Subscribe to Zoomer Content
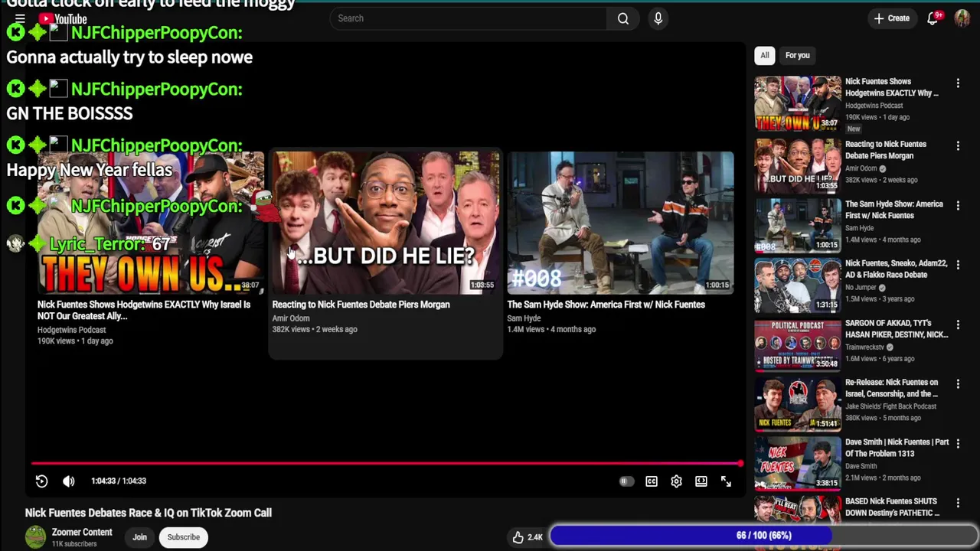The image size is (980, 551). pyautogui.click(x=184, y=537)
